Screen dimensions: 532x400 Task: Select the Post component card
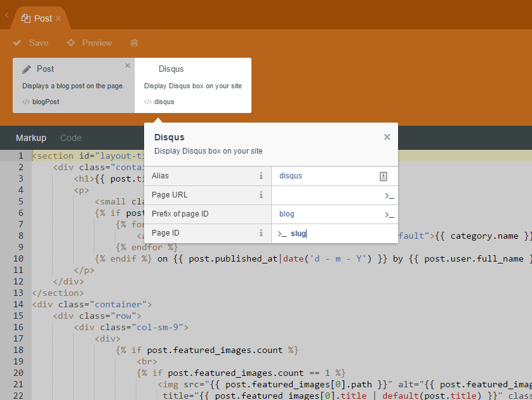click(x=74, y=85)
